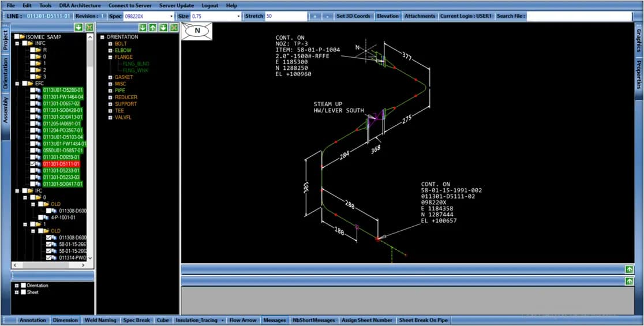Image resolution: width=644 pixels, height=326 pixels.
Task: Collapse the EFC tree node
Action: pos(17,83)
